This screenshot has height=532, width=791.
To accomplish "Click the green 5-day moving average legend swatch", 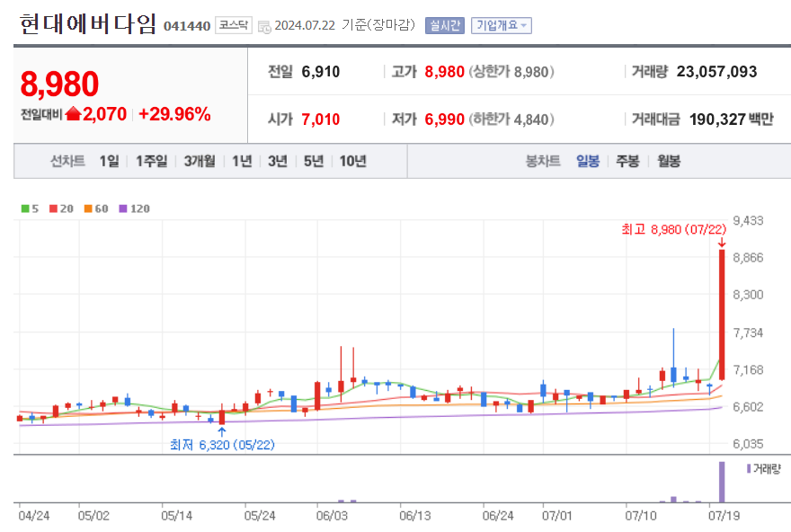I will (25, 208).
